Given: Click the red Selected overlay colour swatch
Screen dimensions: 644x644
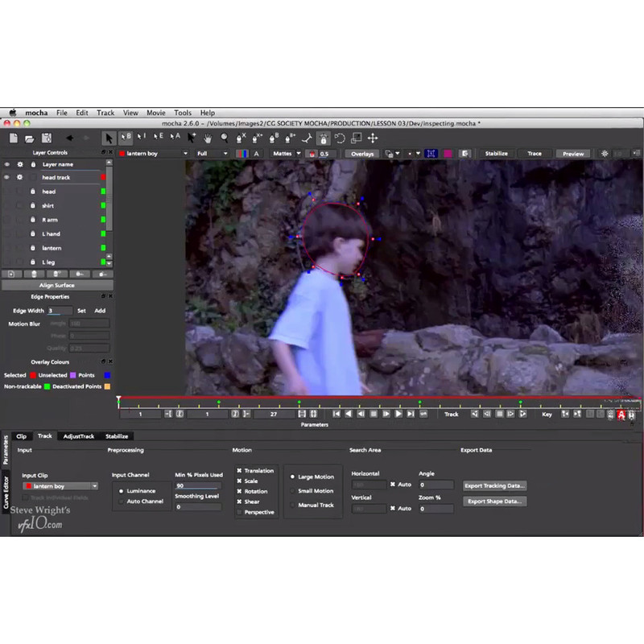Looking at the screenshot, I should tap(33, 375).
